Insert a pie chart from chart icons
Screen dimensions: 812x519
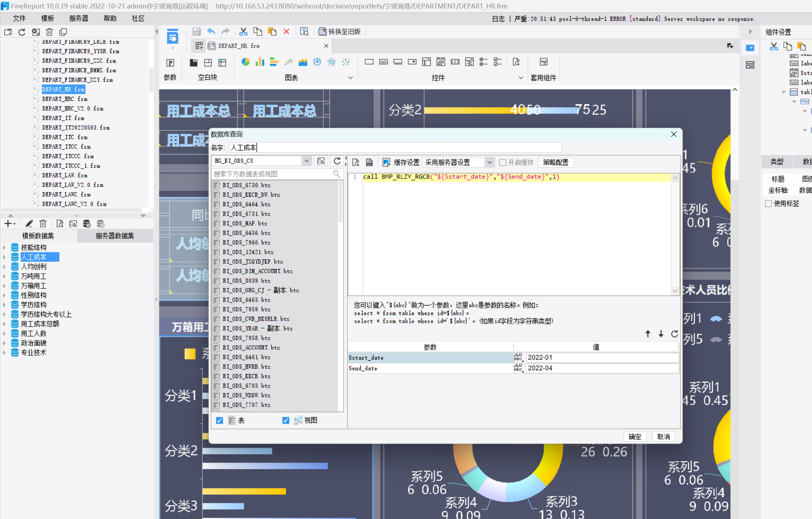(x=245, y=62)
